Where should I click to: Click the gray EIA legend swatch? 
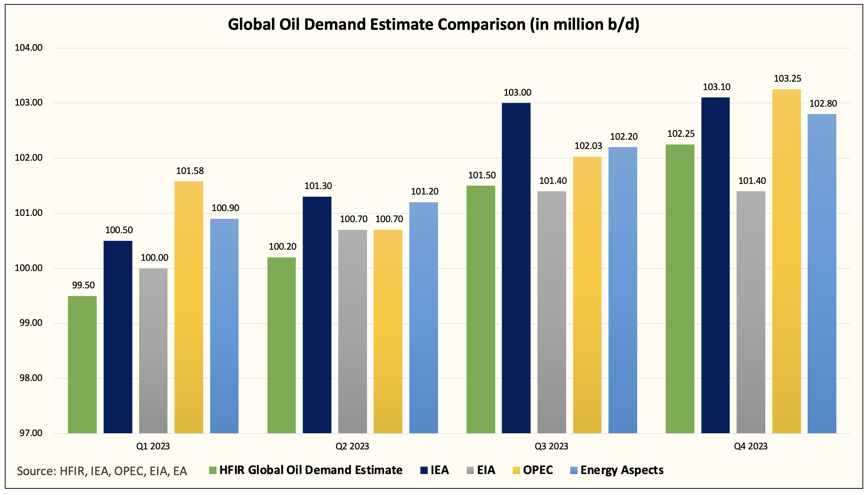pyautogui.click(x=470, y=470)
